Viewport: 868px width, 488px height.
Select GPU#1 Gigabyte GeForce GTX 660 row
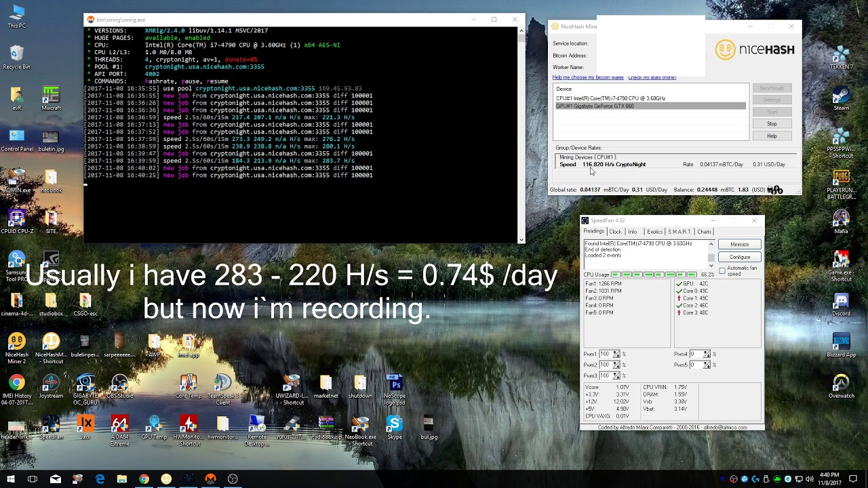pos(650,106)
